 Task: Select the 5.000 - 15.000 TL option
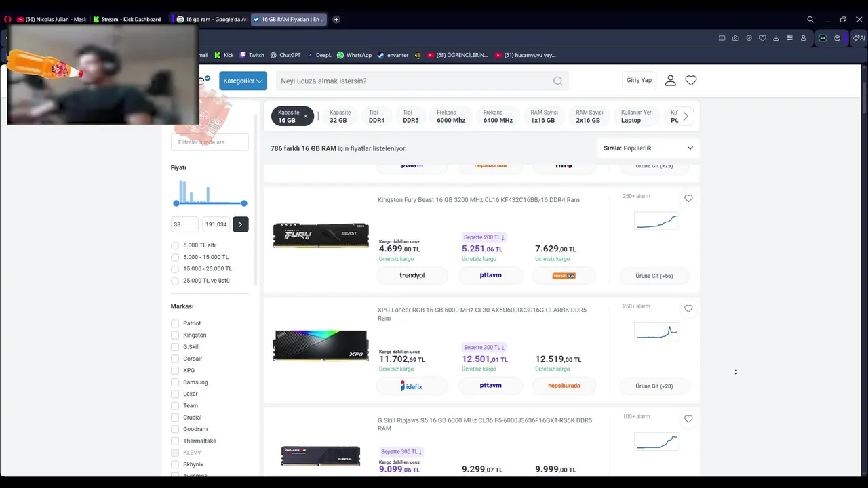pyautogui.click(x=175, y=257)
